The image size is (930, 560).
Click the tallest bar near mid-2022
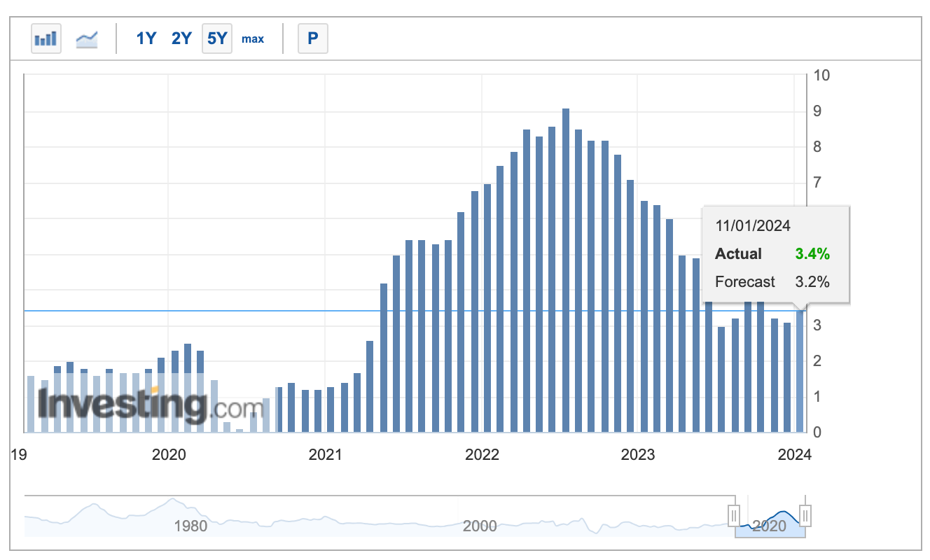pyautogui.click(x=566, y=270)
